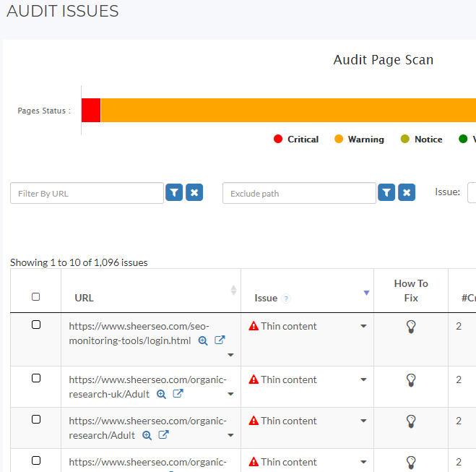476x472 pixels.
Task: Open the login.html URL link
Action: [139, 333]
